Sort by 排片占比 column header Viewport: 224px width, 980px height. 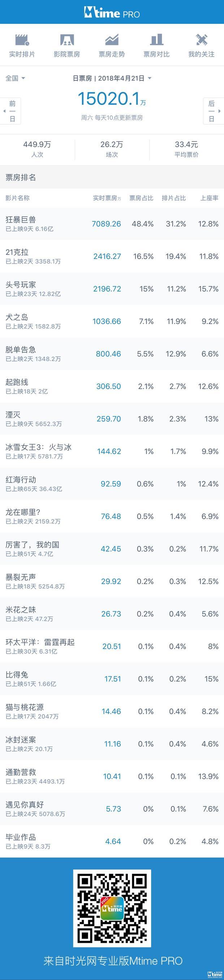[x=173, y=198]
